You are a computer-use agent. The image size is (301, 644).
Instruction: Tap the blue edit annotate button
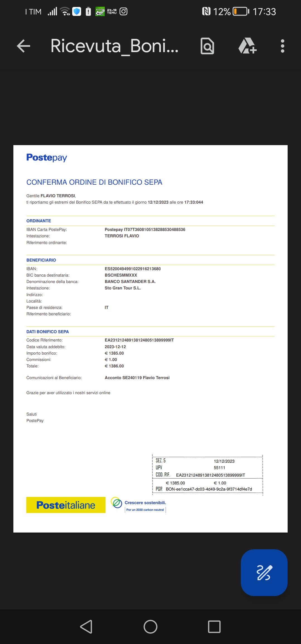(x=264, y=573)
